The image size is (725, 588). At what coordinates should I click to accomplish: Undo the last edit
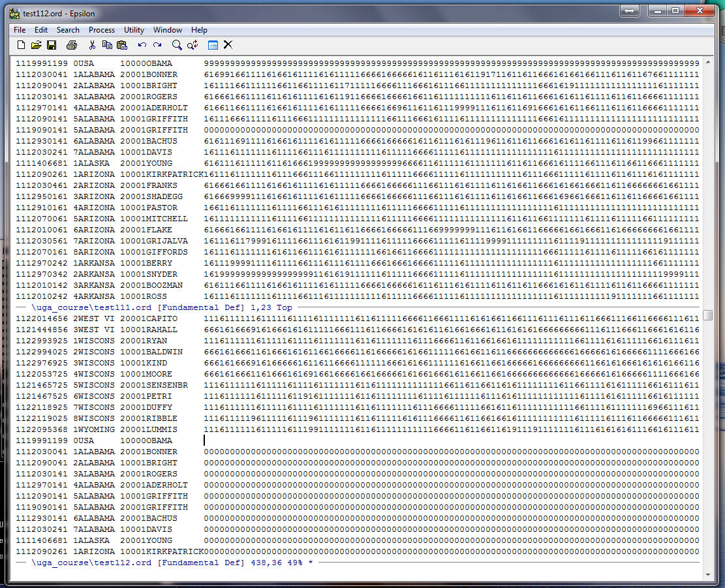(x=142, y=45)
